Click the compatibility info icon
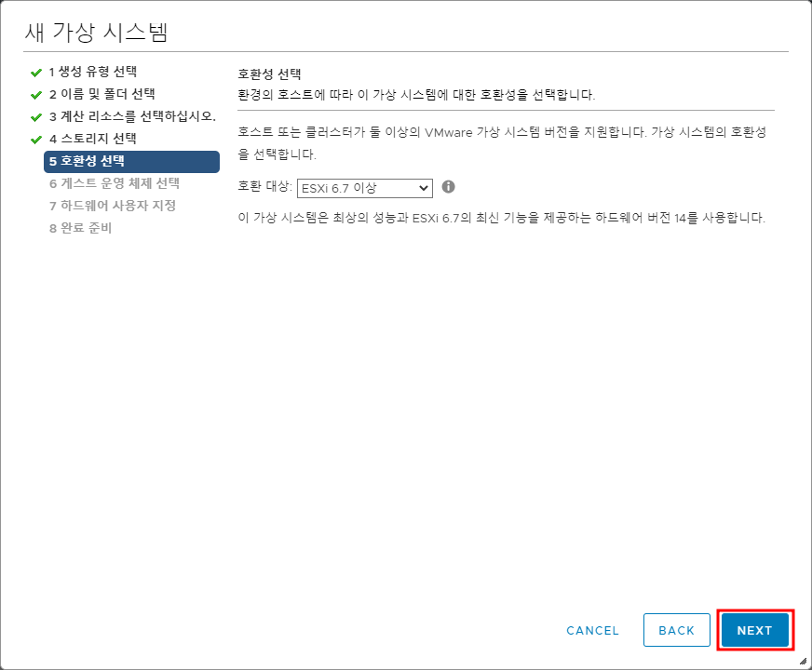 [x=449, y=187]
